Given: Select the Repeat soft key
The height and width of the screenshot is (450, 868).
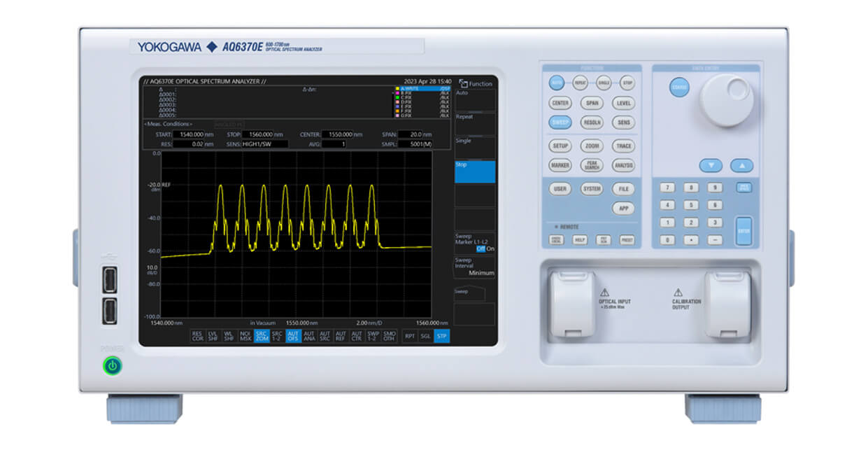Looking at the screenshot, I should click(475, 124).
